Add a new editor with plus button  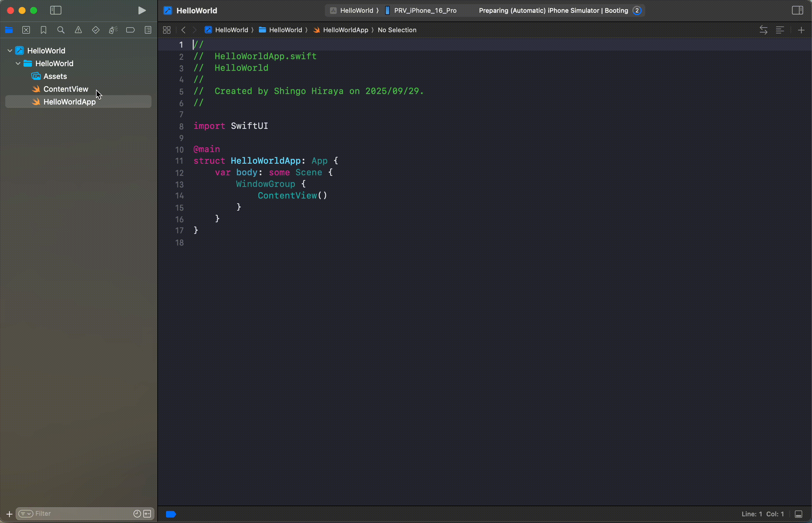[x=801, y=30]
